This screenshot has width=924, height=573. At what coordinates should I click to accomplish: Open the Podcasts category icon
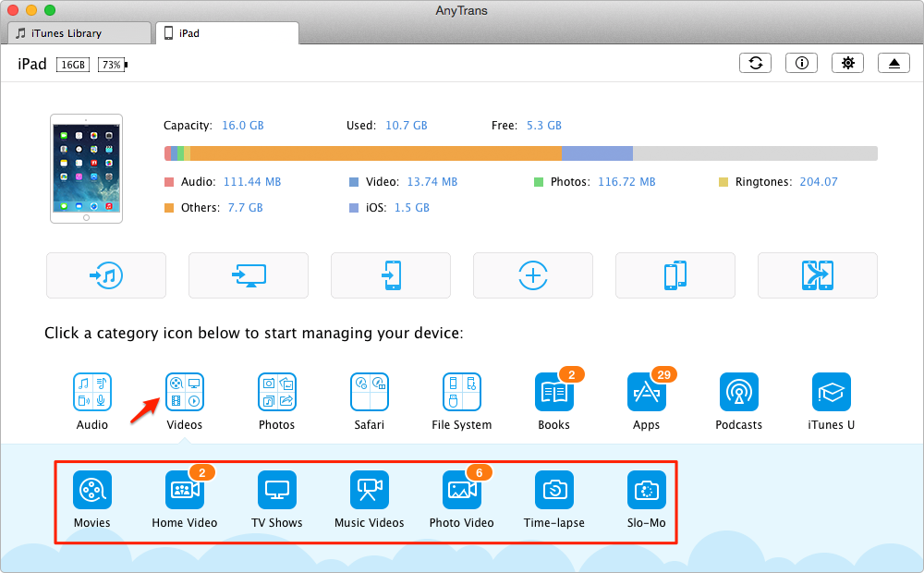click(739, 392)
